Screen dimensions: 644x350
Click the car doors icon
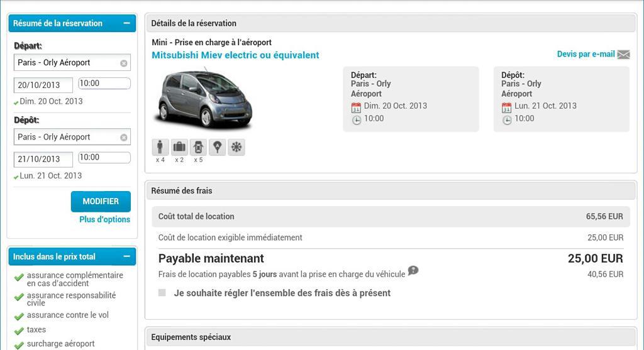(x=198, y=147)
